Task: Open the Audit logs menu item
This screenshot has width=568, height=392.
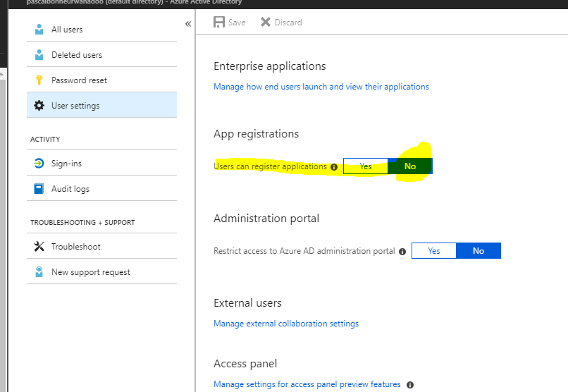Action: click(x=101, y=189)
